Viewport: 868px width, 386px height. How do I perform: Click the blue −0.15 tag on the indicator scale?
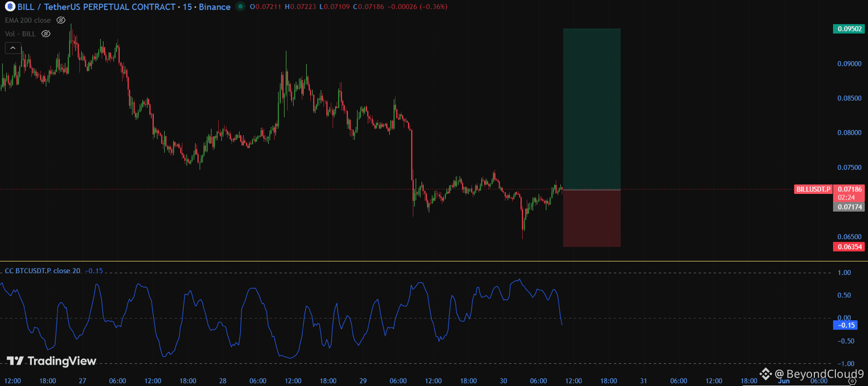845,325
